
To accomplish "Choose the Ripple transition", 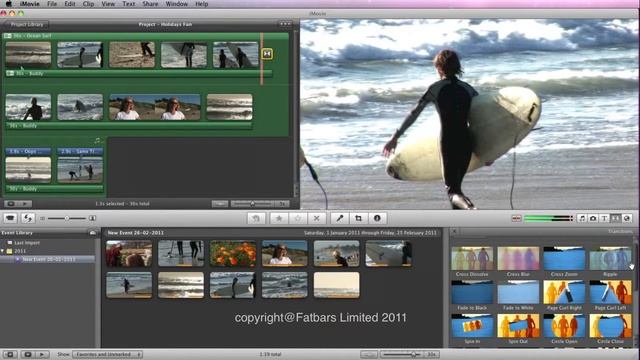I will [x=610, y=262].
